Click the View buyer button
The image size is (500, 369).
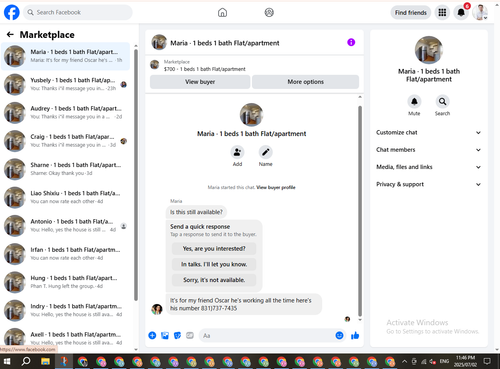pyautogui.click(x=200, y=82)
